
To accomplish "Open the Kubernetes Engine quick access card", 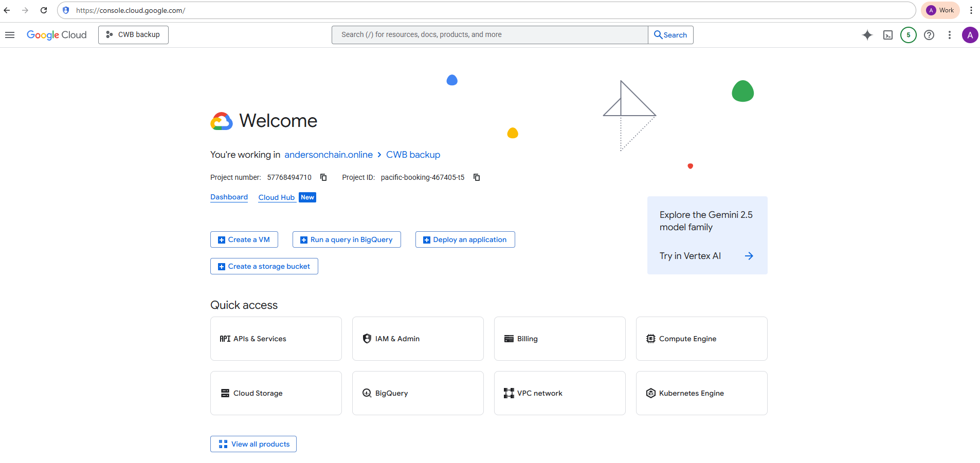I will (702, 393).
